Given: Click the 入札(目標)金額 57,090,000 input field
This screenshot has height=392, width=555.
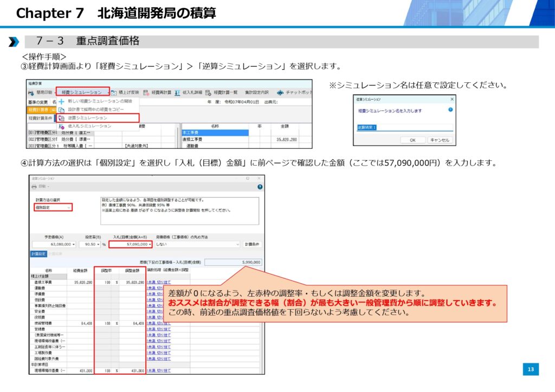Looking at the screenshot, I should [130, 244].
